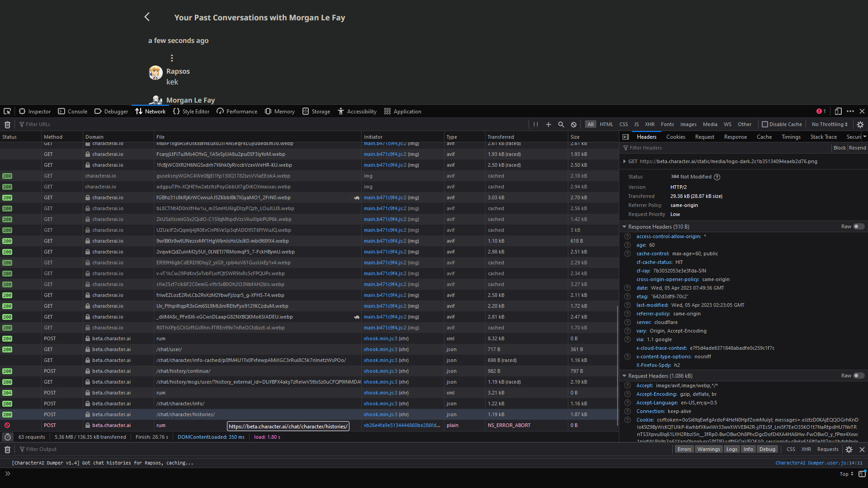
Task: Toggle Responsive Design Mode
Action: [839, 111]
